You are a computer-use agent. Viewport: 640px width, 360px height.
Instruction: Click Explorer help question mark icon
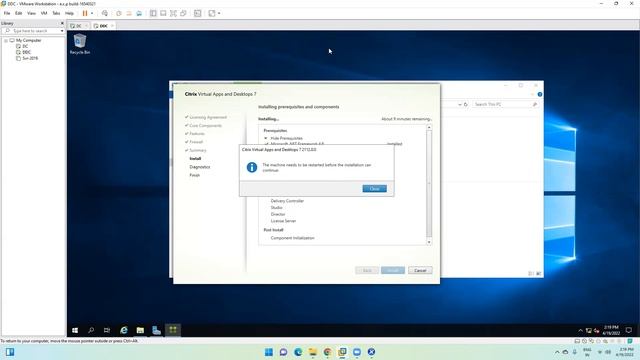click(540, 94)
